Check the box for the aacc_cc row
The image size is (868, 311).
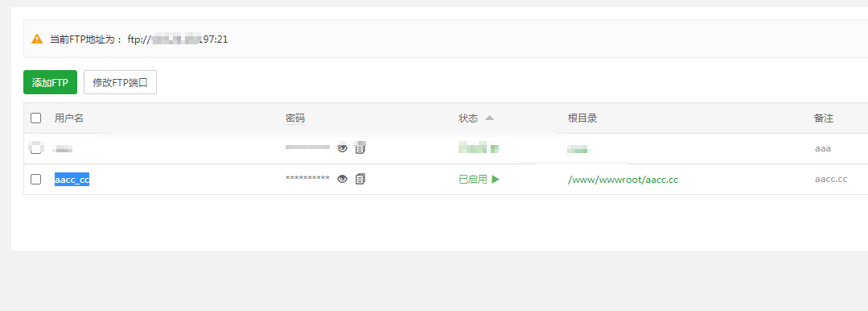coord(36,179)
